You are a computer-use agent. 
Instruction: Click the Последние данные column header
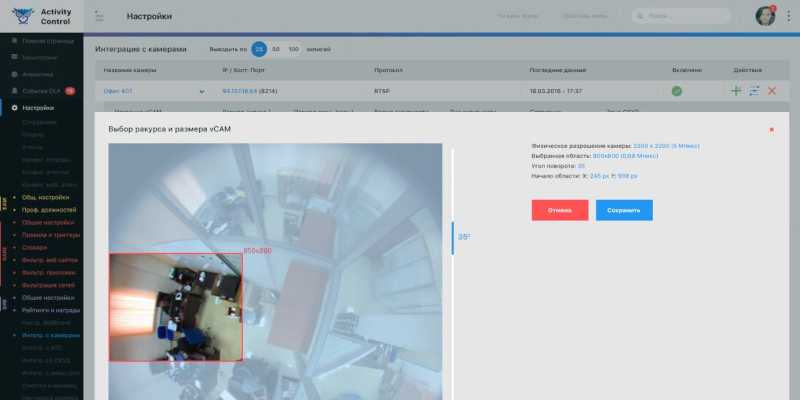[x=557, y=70]
